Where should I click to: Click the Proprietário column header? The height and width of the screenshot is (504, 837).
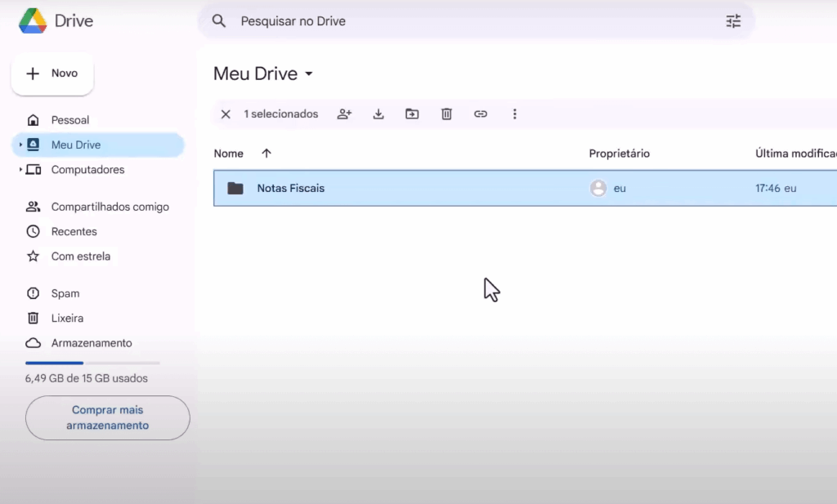pos(620,154)
